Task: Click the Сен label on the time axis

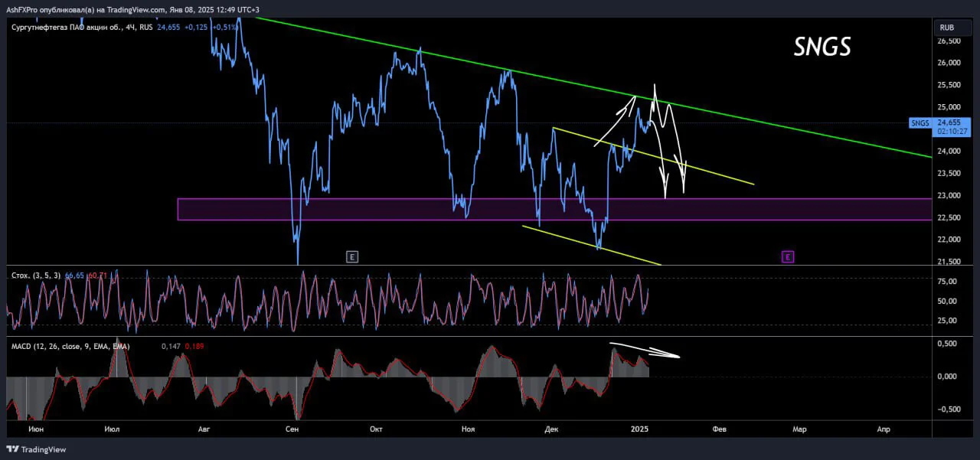Action: pyautogui.click(x=292, y=430)
